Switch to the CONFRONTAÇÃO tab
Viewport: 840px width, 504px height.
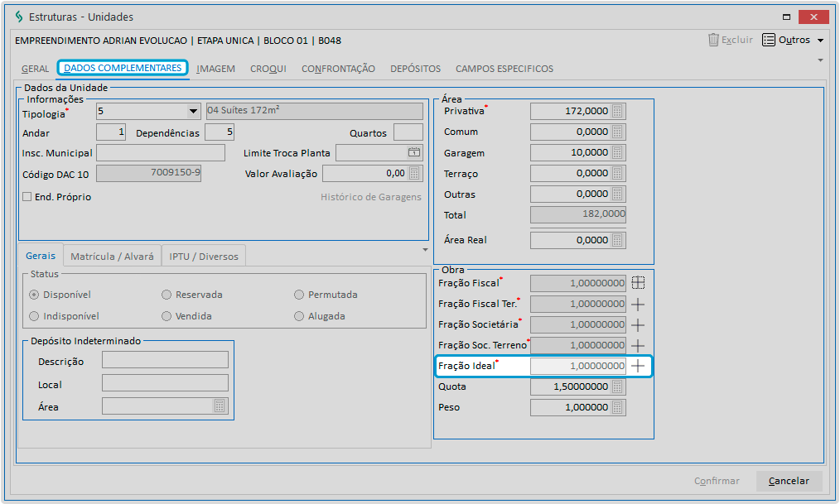[338, 69]
